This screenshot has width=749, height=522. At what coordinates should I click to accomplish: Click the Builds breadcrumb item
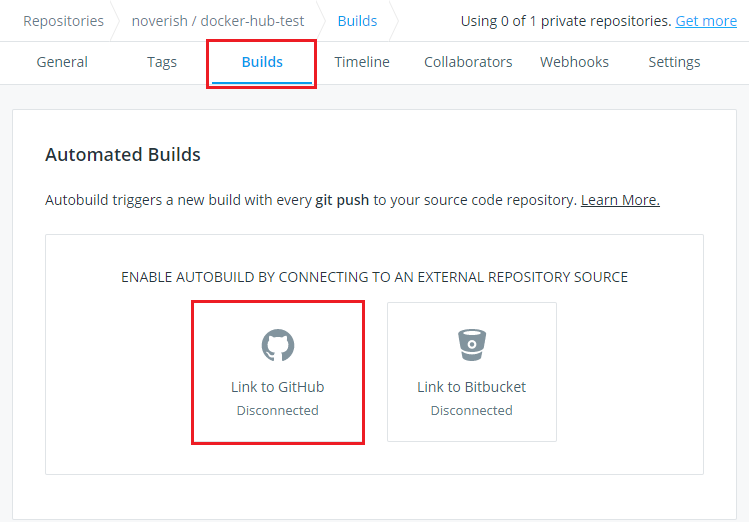[x=357, y=21]
